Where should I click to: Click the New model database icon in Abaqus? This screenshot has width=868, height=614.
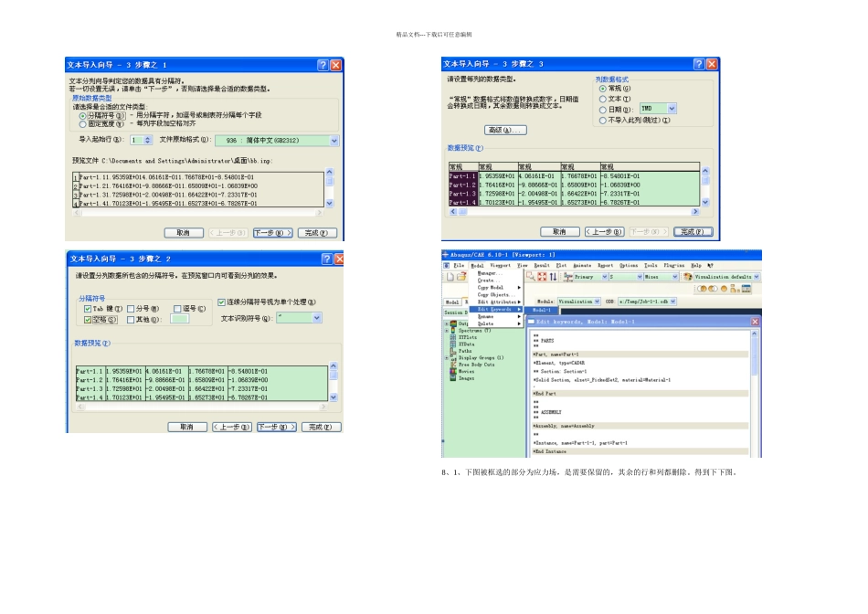450,277
